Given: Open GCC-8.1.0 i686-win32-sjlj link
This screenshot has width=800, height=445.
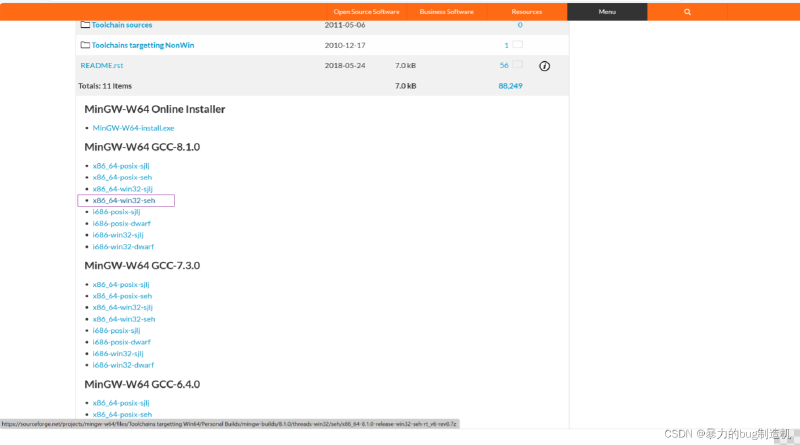Looking at the screenshot, I should (x=118, y=235).
